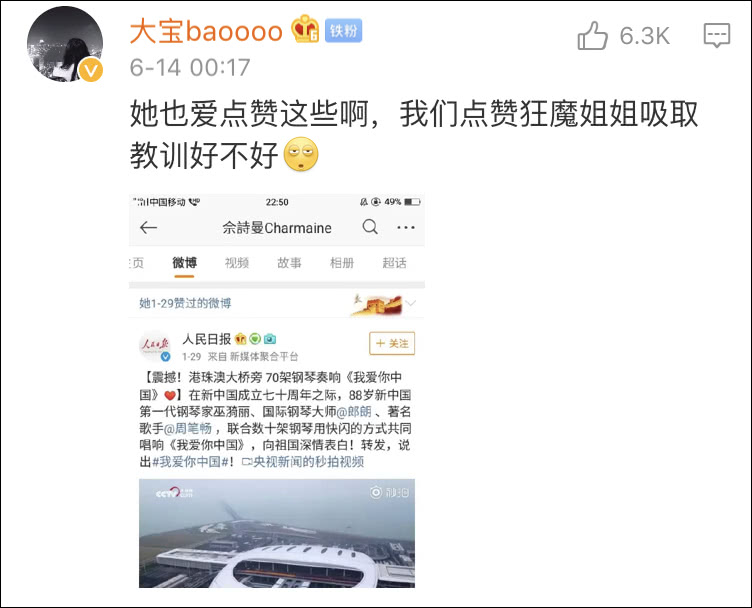Open the 超话 tab
The image size is (752, 608).
point(394,263)
